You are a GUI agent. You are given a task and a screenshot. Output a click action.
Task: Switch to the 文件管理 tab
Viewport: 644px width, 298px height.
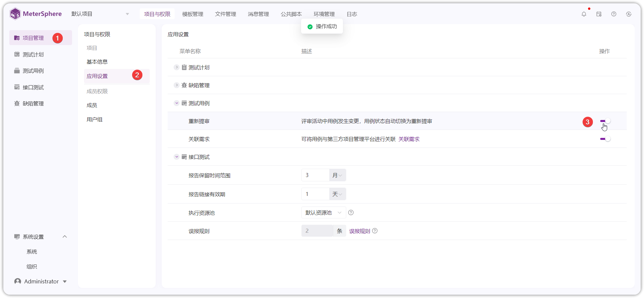pyautogui.click(x=226, y=14)
